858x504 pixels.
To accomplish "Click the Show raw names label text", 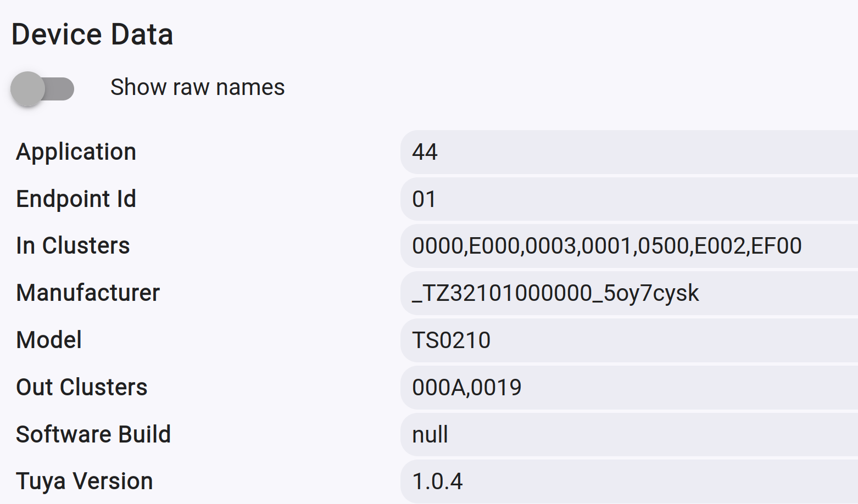I will click(197, 87).
